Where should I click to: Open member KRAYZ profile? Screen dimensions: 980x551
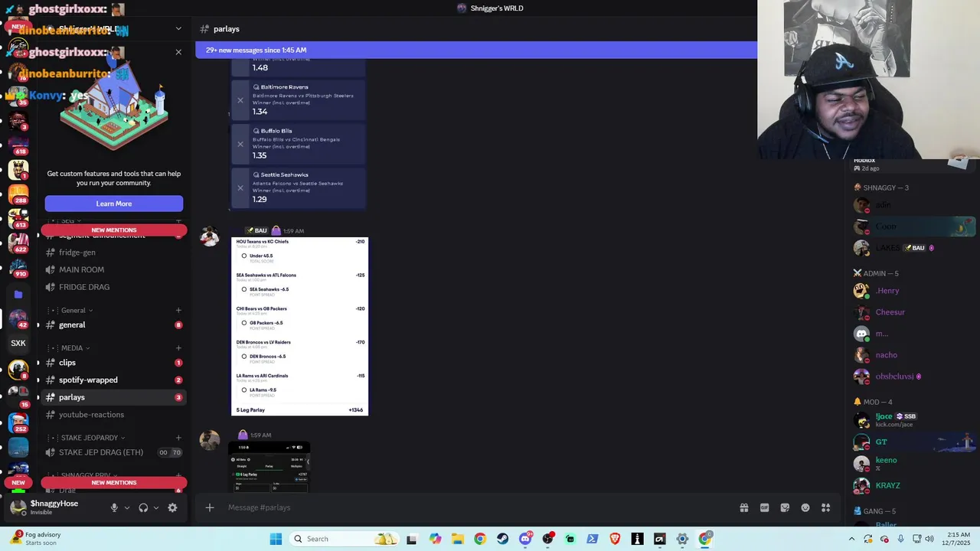tap(911, 485)
